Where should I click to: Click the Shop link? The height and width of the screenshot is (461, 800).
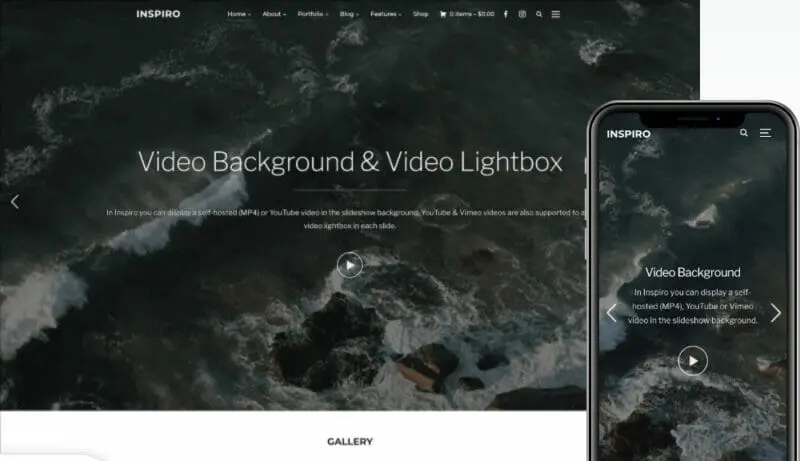(x=421, y=14)
